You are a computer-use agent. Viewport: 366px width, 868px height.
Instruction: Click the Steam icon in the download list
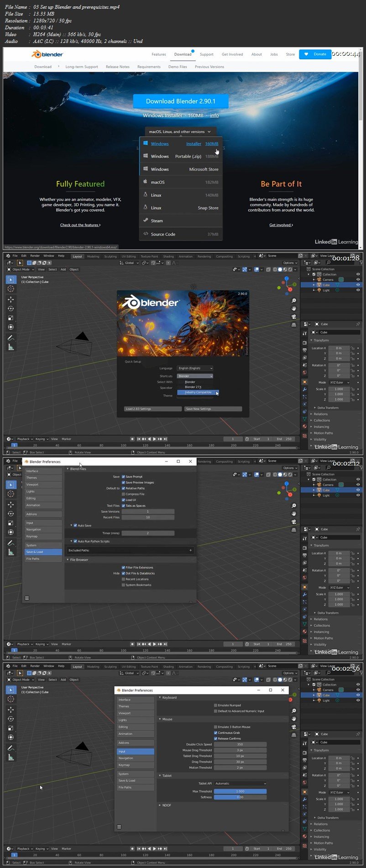(146, 220)
